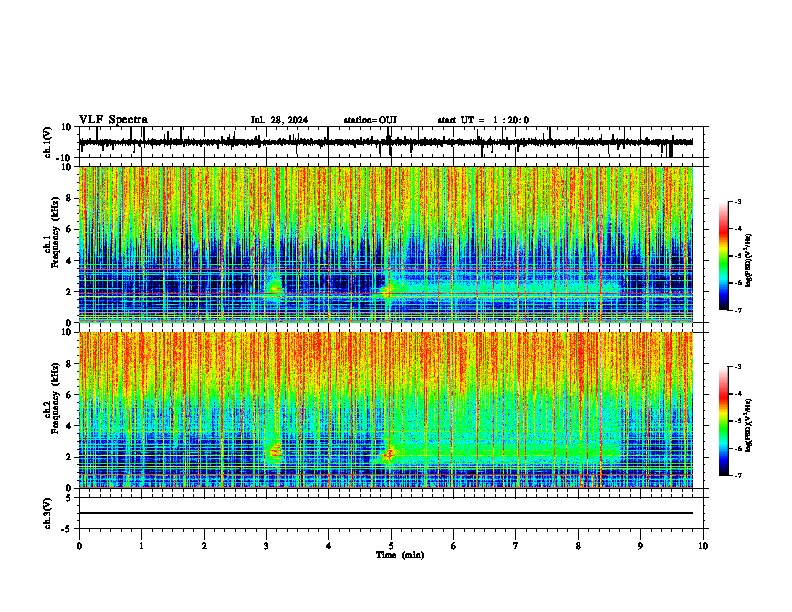
Task: Click time axis tick label "5"
Action: (x=391, y=546)
